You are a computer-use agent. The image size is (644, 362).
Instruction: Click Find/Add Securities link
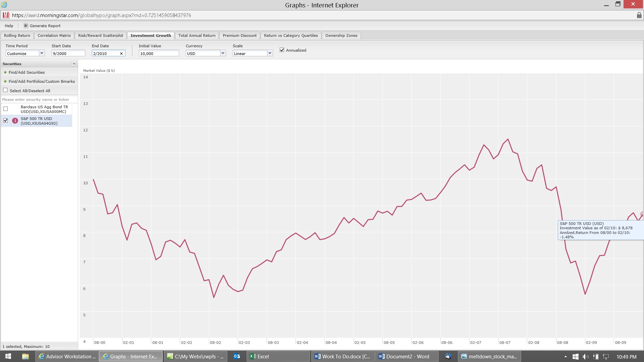coord(26,72)
